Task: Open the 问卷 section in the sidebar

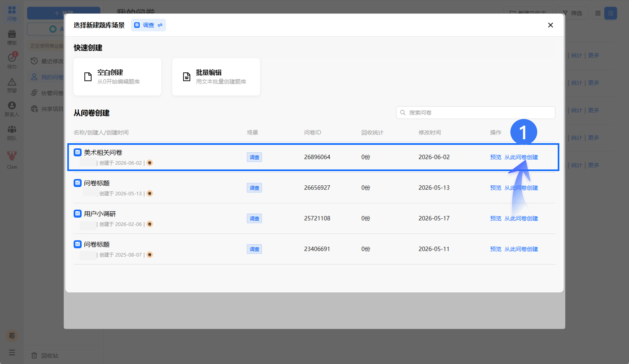Action: pos(12,14)
